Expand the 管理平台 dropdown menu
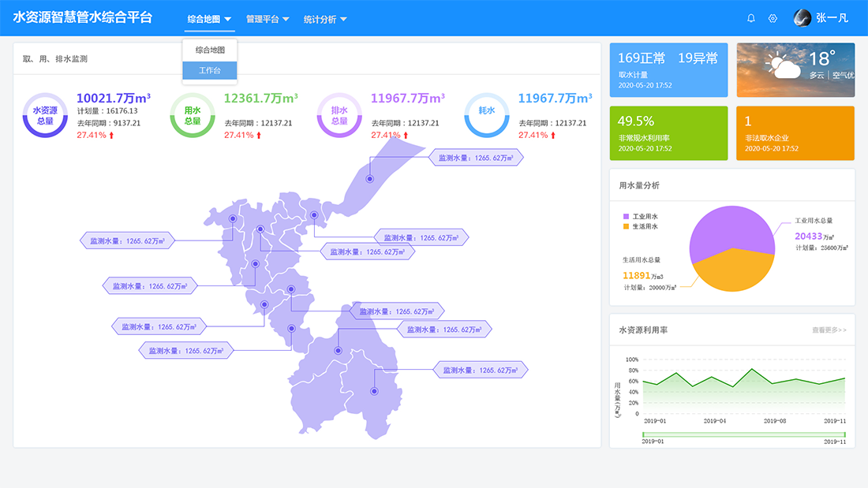 pos(268,19)
